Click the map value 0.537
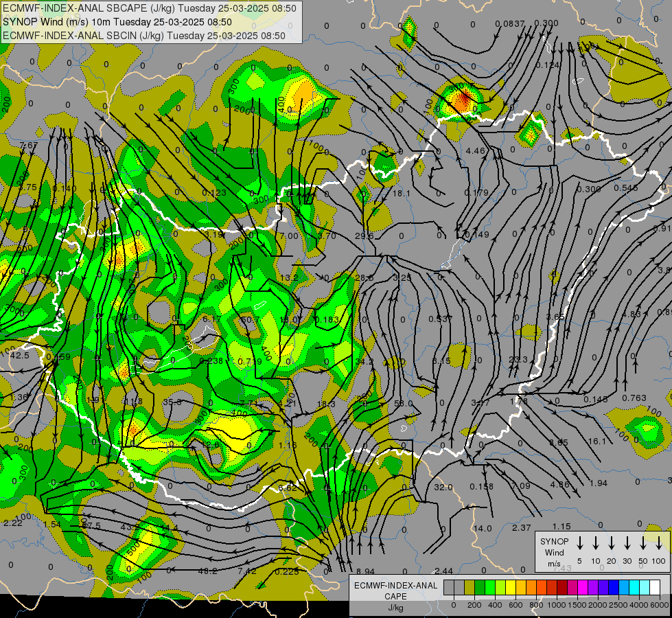Viewport: 672px width, 618px height. coord(440,319)
